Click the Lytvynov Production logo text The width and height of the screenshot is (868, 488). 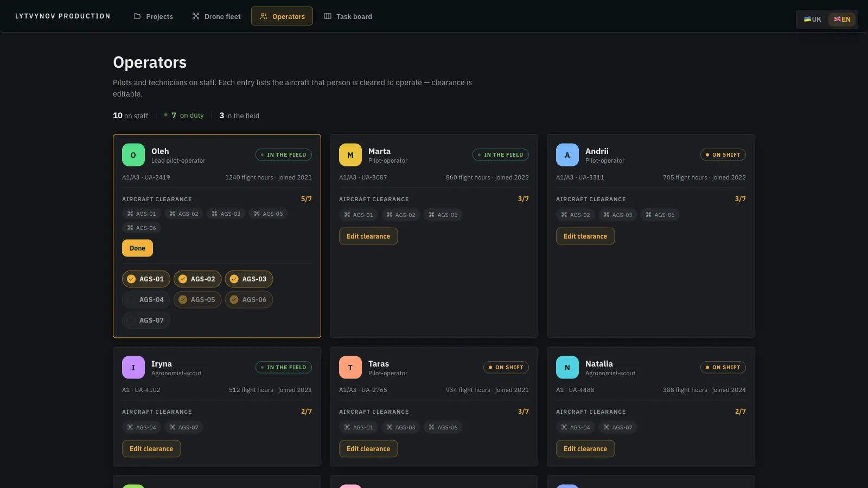point(63,16)
